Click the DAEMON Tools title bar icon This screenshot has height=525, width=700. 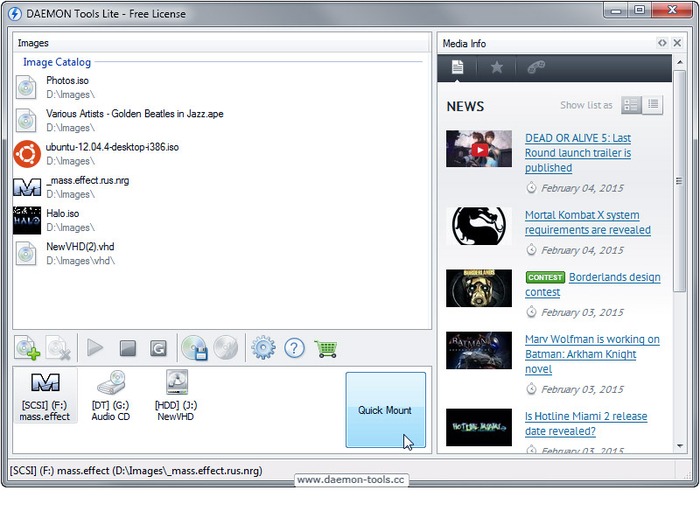pos(15,13)
